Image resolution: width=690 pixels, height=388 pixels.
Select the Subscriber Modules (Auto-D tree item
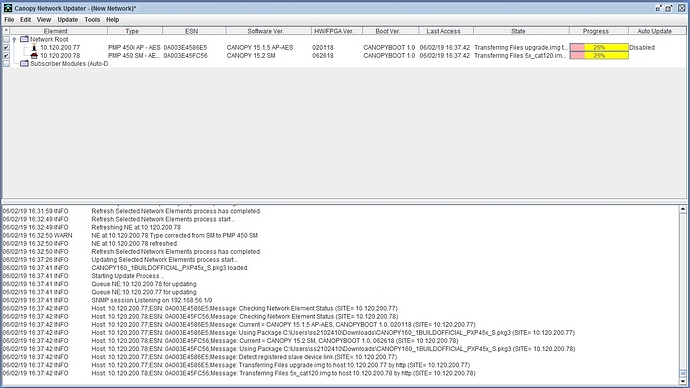tap(69, 63)
